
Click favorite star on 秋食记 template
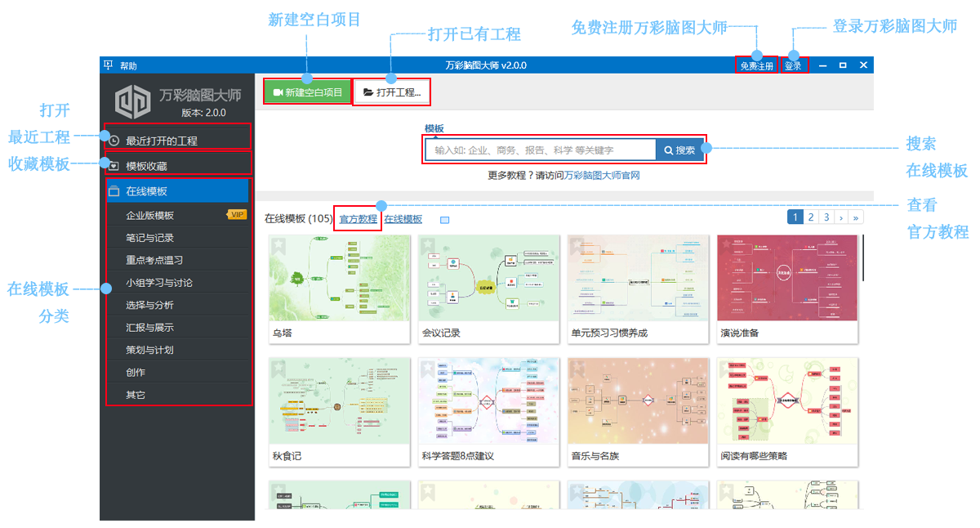[x=278, y=368]
